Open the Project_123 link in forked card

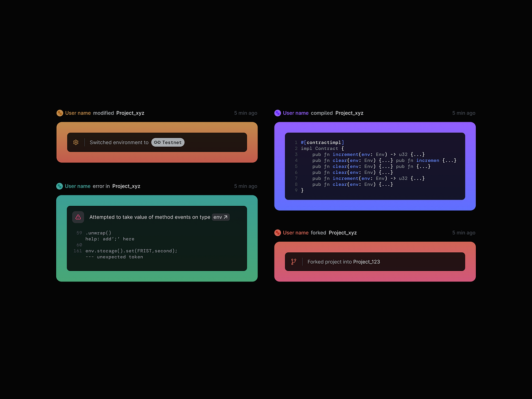[366, 262]
